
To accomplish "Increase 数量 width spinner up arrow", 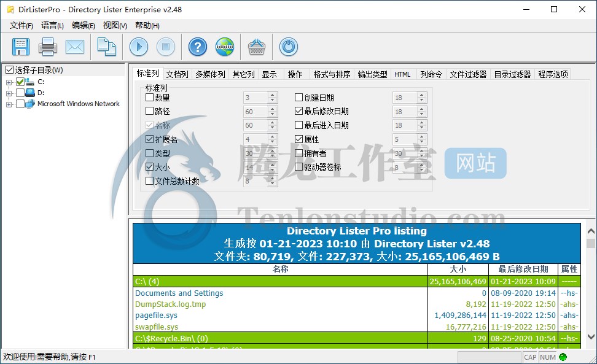I will click(x=272, y=95).
